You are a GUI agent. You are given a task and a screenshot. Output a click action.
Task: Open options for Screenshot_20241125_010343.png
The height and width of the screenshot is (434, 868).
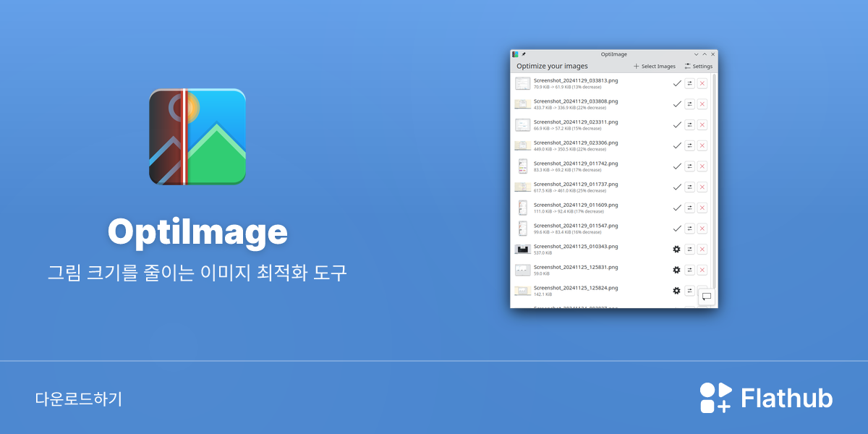click(690, 249)
